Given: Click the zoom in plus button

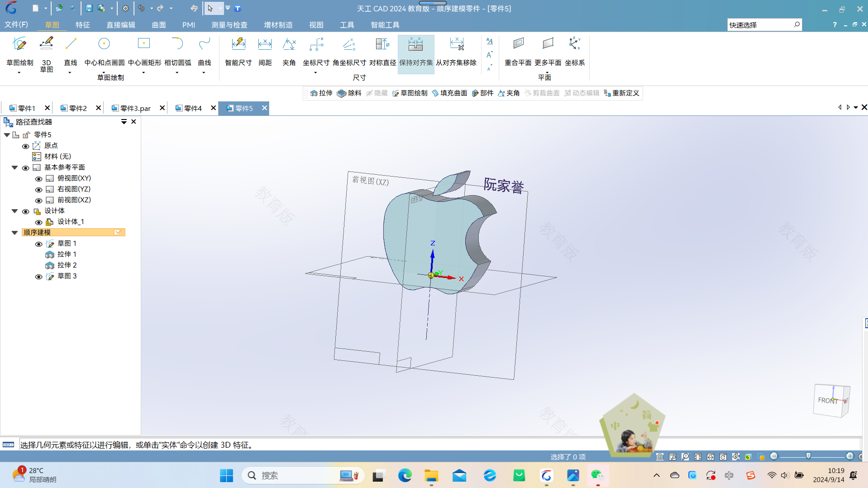Looking at the screenshot, I should pyautogui.click(x=850, y=456).
